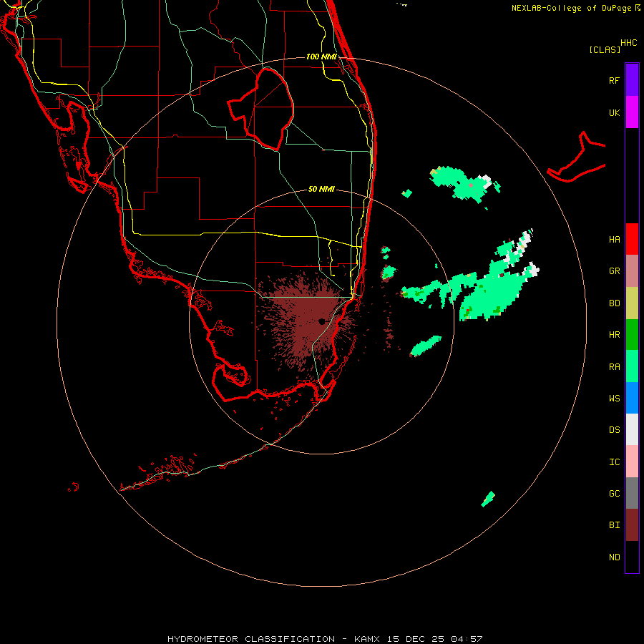644x644 pixels.
Task: Click the ND black legend swatch
Action: pos(632,557)
